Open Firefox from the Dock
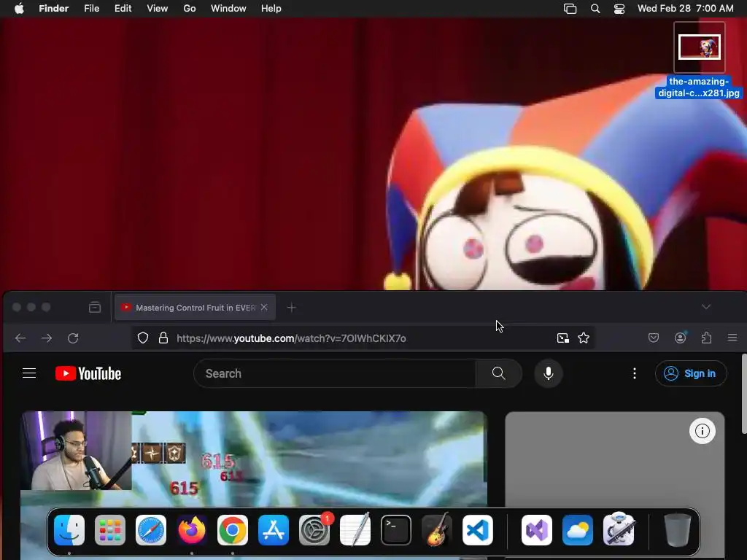 192,530
